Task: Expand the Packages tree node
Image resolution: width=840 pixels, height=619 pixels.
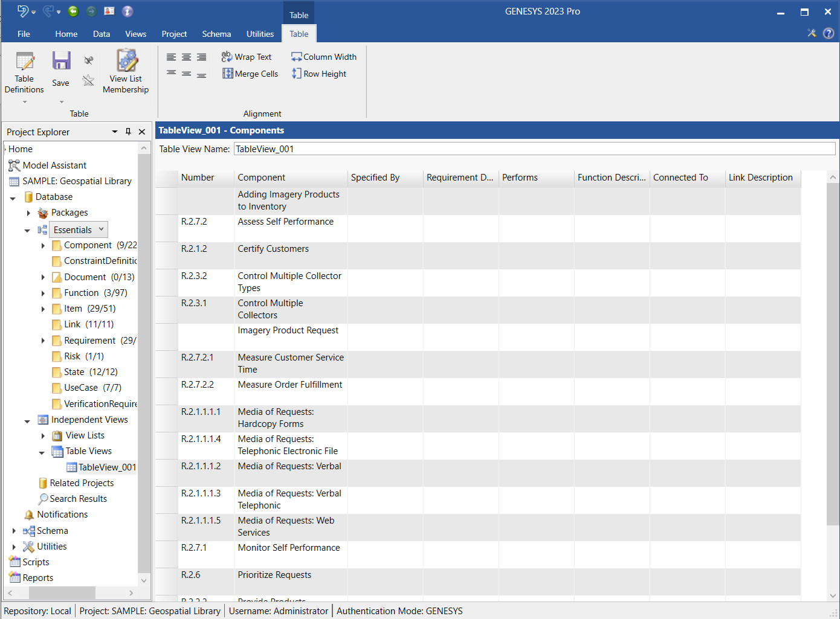Action: (28, 213)
